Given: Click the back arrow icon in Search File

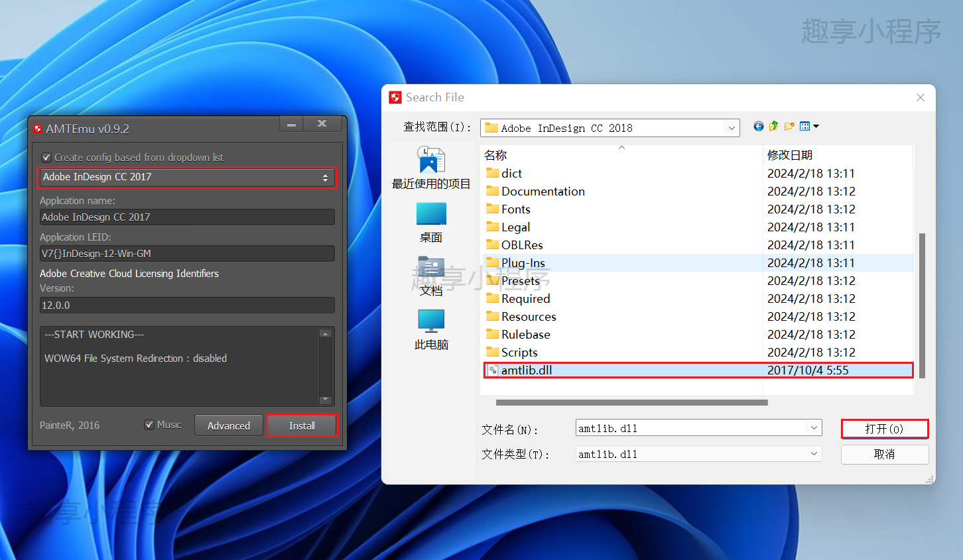Looking at the screenshot, I should [x=759, y=127].
